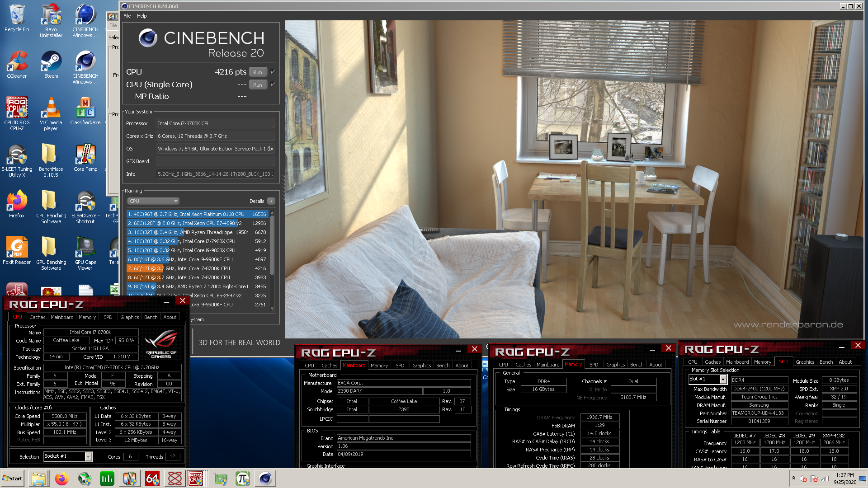This screenshot has height=488, width=868.
Task: Open Foxit Reader from the desktop
Action: pos(17,251)
